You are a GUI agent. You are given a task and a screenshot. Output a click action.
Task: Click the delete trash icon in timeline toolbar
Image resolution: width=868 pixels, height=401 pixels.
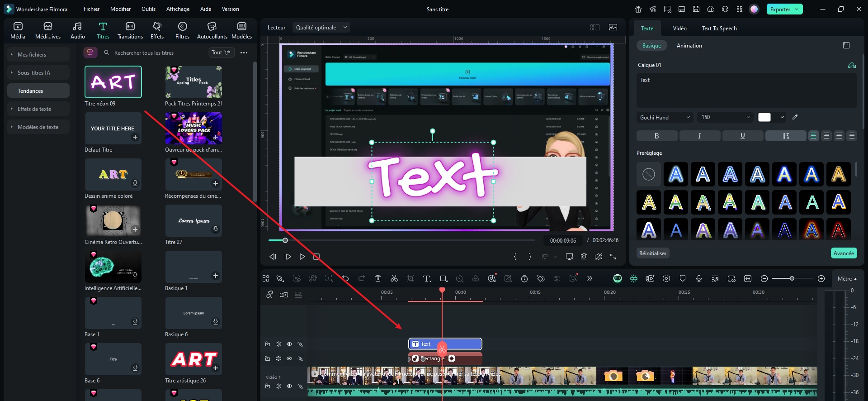pos(378,278)
